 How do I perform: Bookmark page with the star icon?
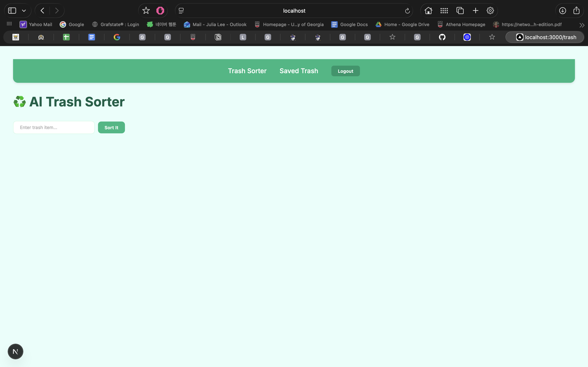(x=146, y=11)
